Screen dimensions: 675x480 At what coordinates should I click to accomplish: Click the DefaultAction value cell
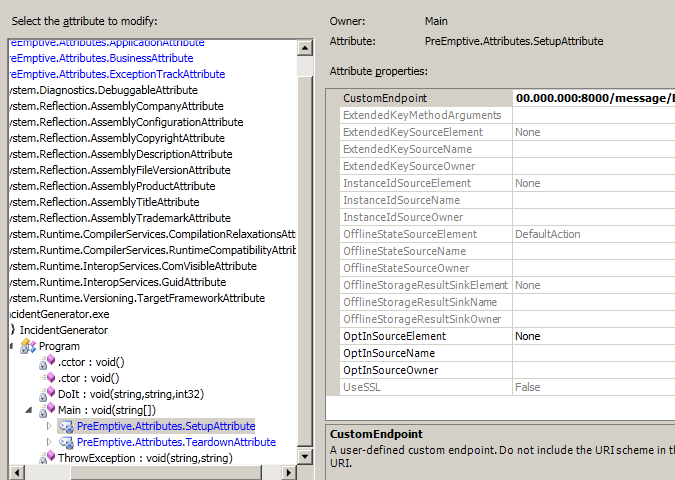point(594,234)
